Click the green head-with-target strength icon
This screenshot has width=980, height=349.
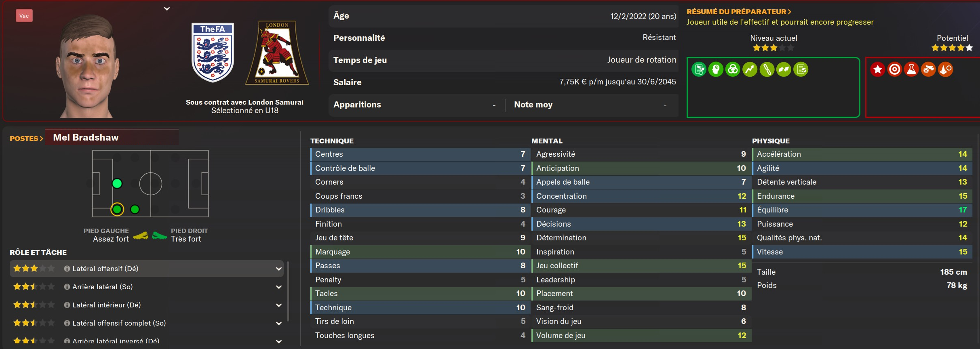(x=716, y=69)
